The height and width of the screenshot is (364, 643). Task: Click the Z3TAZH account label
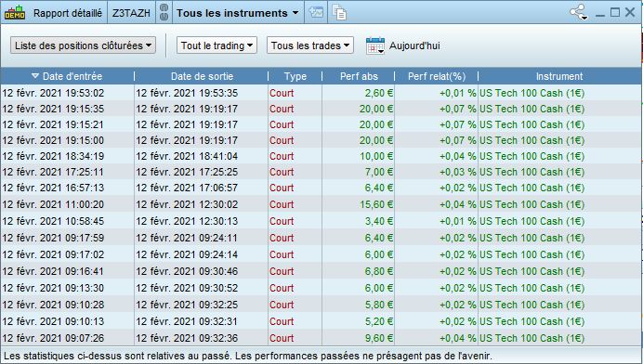pyautogui.click(x=132, y=13)
